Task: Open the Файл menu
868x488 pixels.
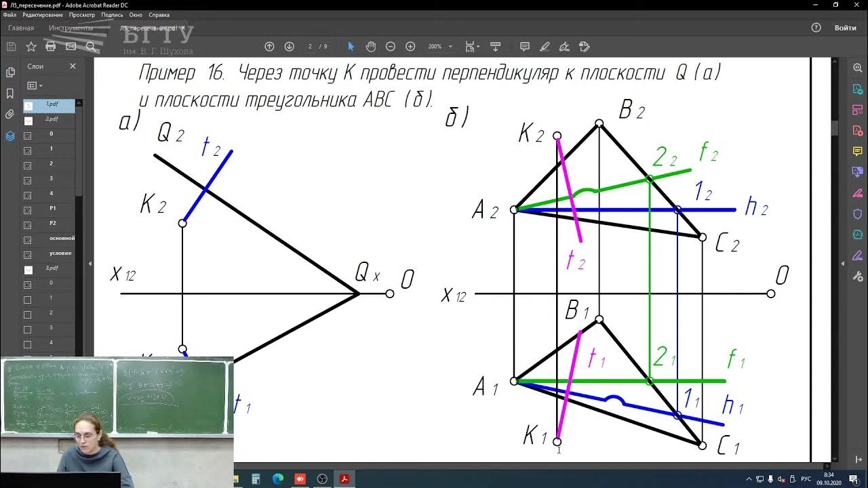Action: click(x=9, y=15)
